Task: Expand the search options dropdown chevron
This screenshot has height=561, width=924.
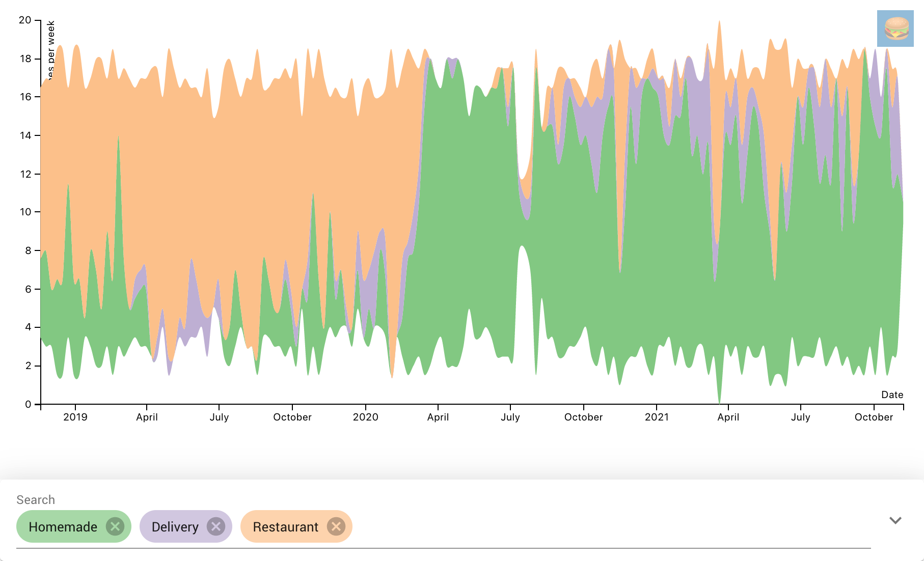Action: click(895, 520)
